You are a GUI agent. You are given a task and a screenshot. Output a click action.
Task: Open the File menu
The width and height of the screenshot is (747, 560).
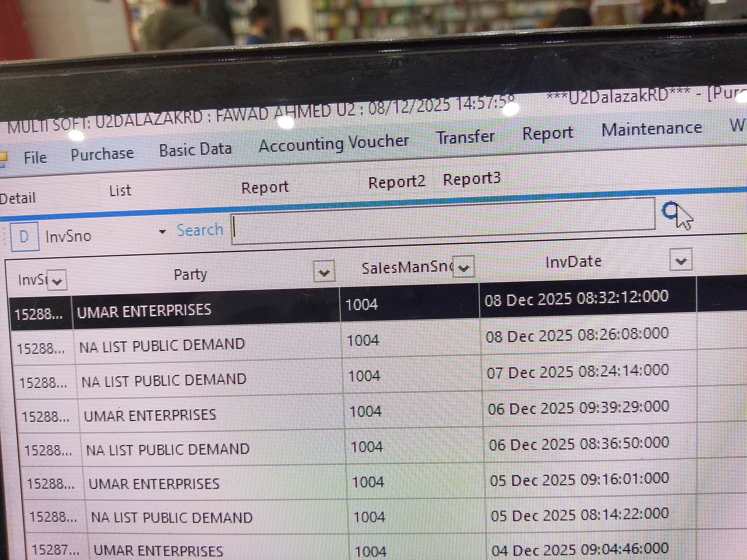click(35, 158)
